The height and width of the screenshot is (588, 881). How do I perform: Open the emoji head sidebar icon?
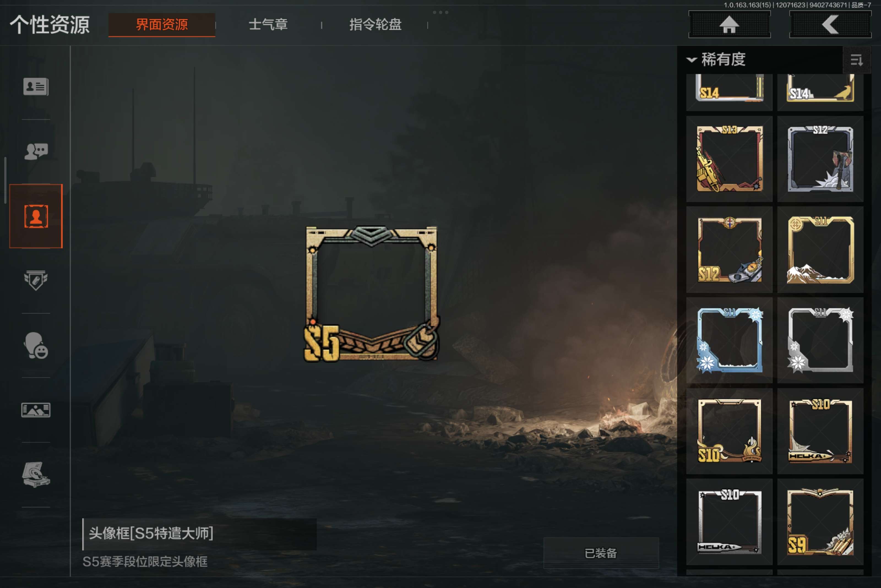point(36,345)
